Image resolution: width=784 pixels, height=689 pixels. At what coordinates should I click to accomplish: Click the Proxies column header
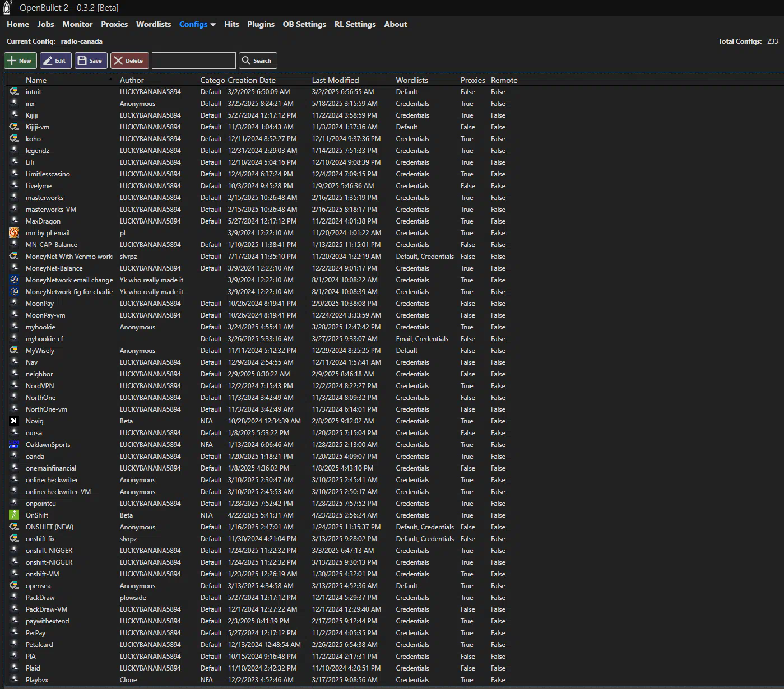473,80
